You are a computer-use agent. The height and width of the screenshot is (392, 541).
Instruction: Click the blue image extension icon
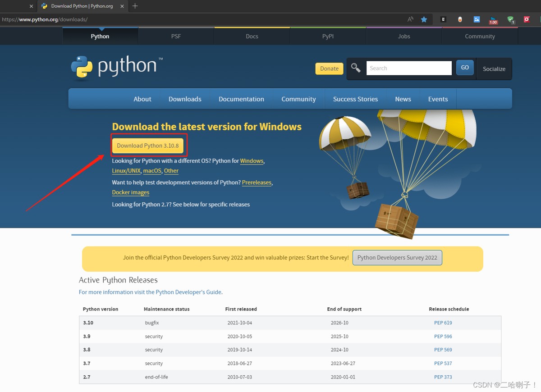click(x=477, y=19)
